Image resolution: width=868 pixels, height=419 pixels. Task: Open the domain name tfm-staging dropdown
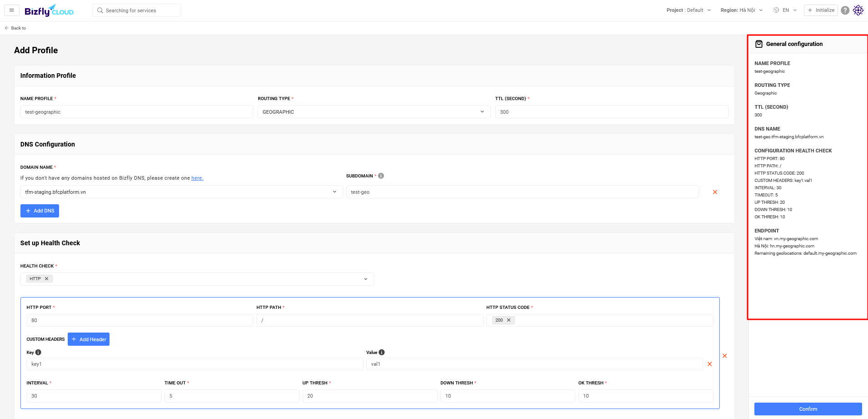click(181, 192)
